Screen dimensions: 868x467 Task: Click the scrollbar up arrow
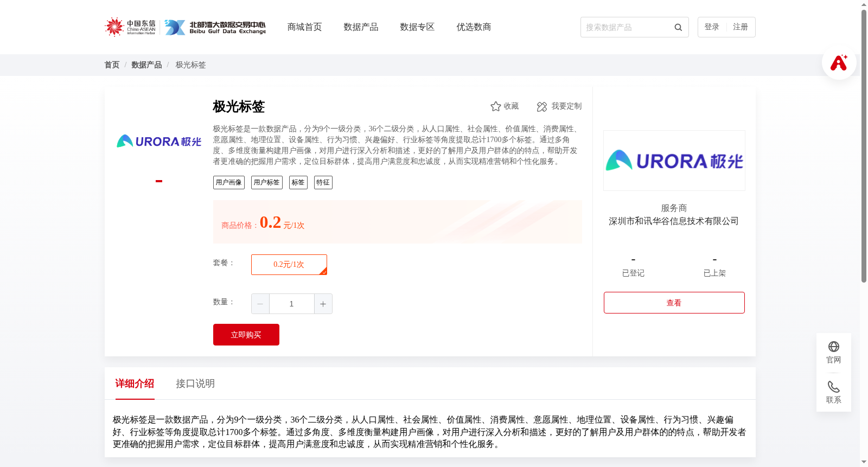tap(864, 4)
